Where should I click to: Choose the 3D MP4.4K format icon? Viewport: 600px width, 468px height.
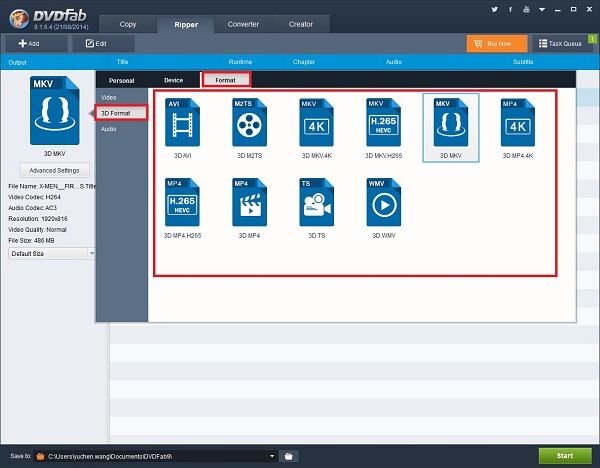coord(518,122)
